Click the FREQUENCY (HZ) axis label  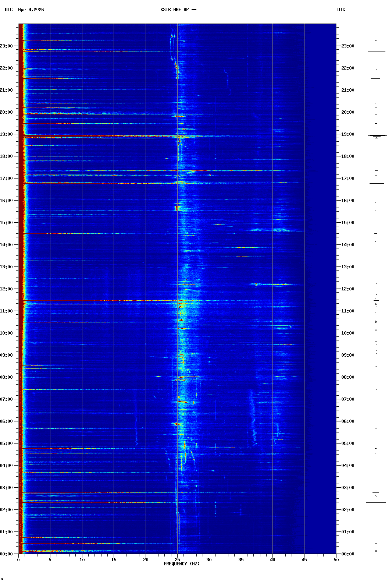[181, 564]
